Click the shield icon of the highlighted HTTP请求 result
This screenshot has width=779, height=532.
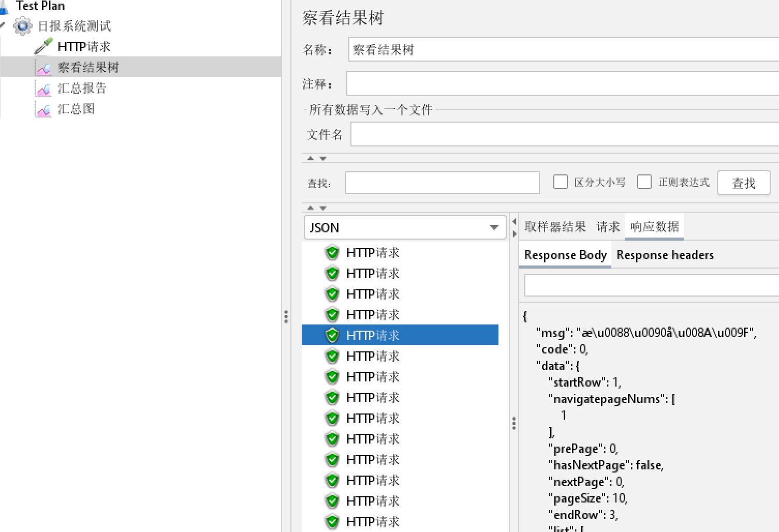coord(332,335)
